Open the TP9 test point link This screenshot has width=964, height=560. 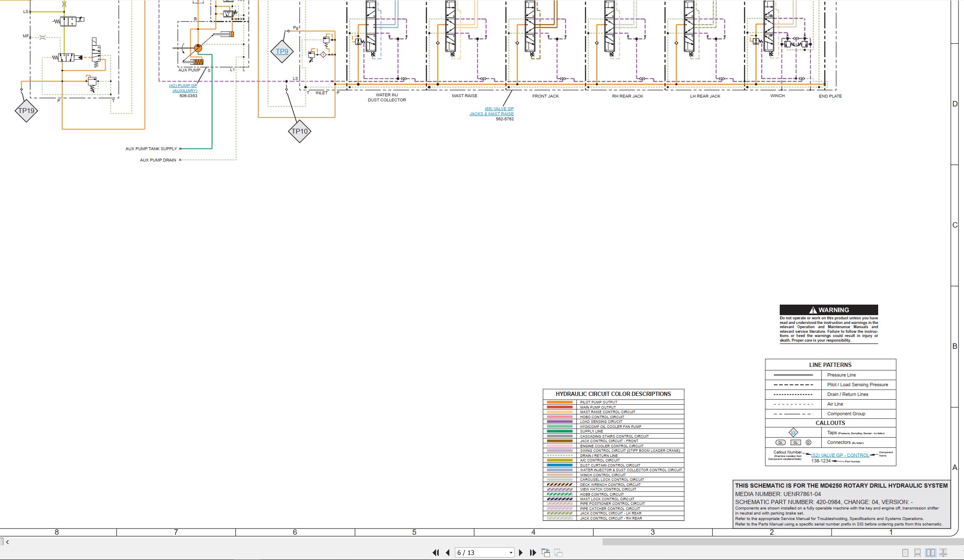[282, 52]
